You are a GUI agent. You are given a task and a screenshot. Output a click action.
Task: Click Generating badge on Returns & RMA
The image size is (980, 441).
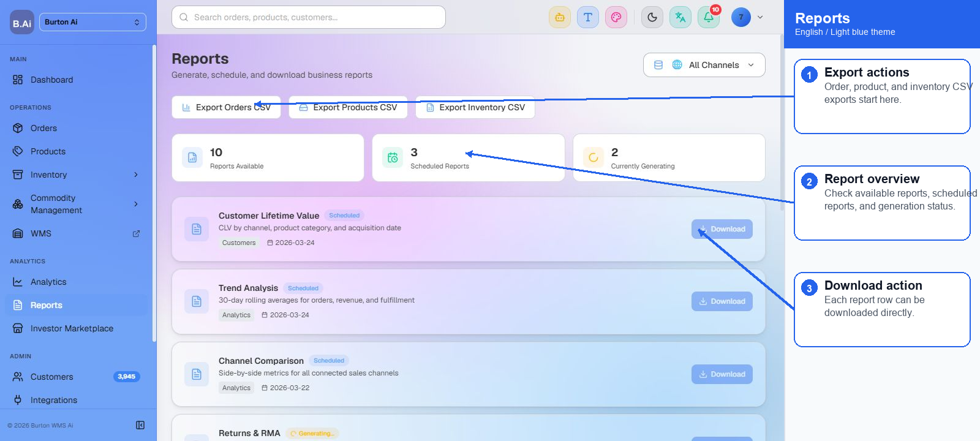point(312,434)
